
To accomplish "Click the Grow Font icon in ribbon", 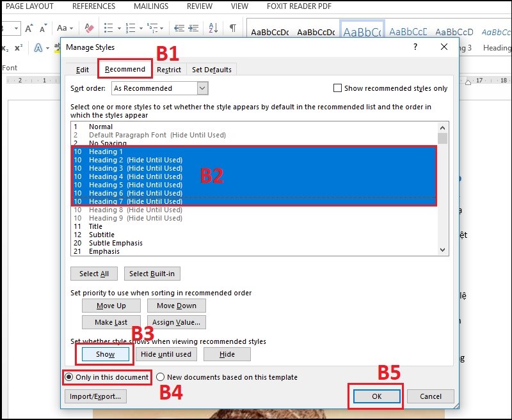I will coord(29,28).
